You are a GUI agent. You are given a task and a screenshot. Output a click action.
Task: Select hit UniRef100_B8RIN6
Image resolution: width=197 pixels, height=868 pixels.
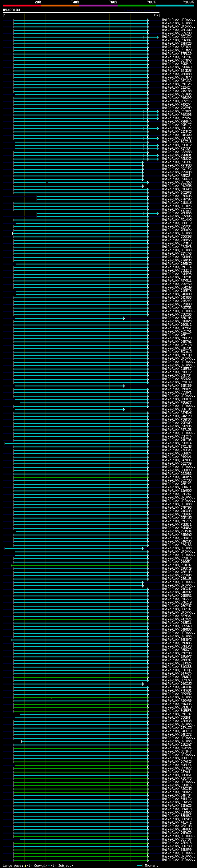[177, 318]
